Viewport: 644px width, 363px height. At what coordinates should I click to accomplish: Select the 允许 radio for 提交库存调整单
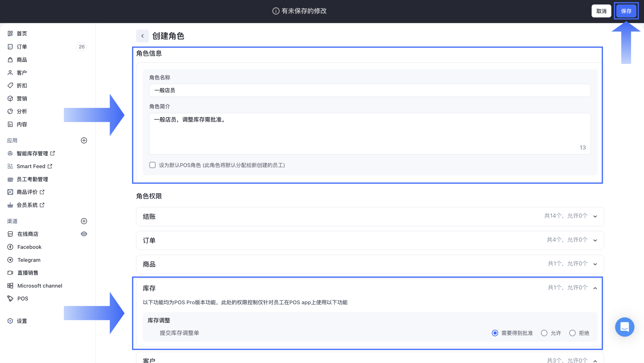pyautogui.click(x=544, y=333)
